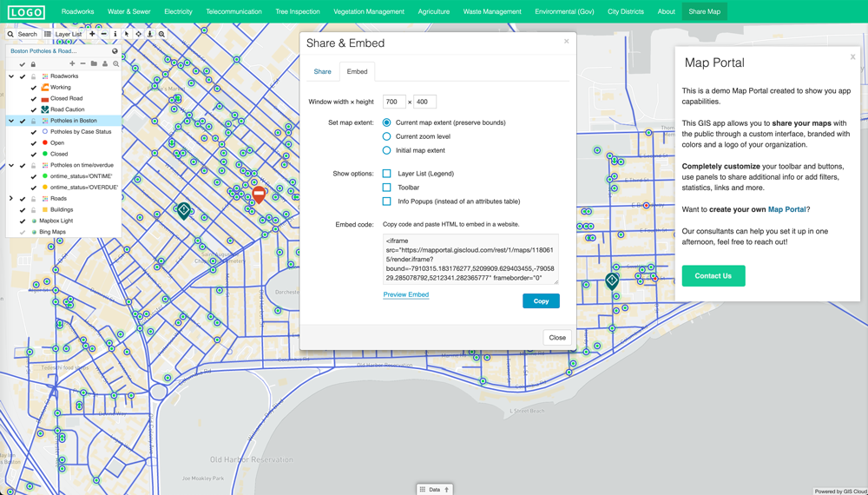
Task: Click the red no-entry map marker
Action: tap(259, 194)
